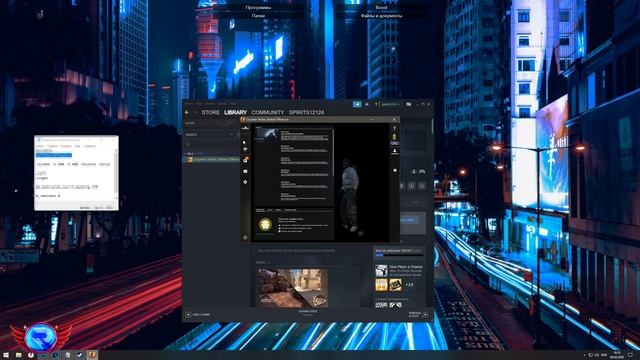The width and height of the screenshot is (640, 360).
Task: Open the Windows Start button
Action: [x=6, y=355]
